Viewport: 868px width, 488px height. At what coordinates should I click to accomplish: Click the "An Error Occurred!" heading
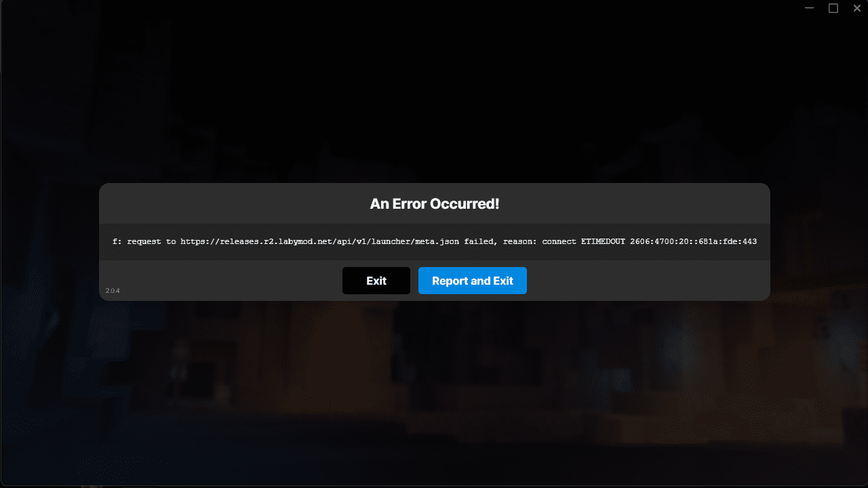(x=435, y=203)
